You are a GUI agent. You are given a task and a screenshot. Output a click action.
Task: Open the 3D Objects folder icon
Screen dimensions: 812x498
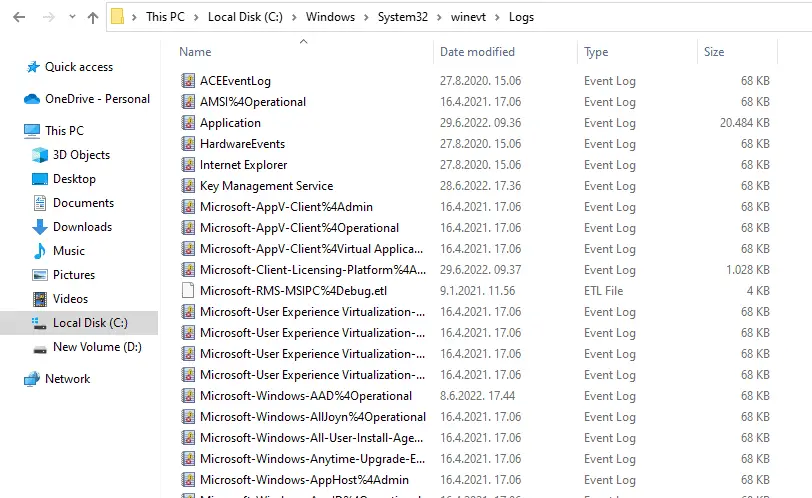point(40,155)
